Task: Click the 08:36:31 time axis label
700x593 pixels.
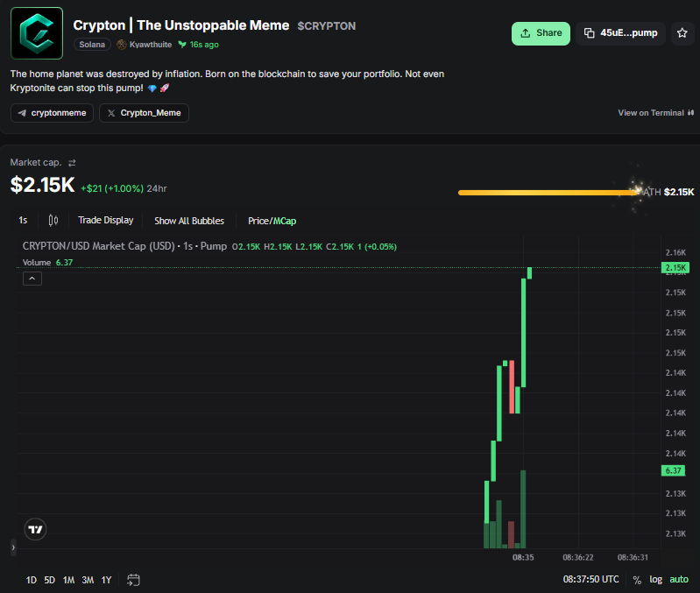Action: (x=633, y=557)
